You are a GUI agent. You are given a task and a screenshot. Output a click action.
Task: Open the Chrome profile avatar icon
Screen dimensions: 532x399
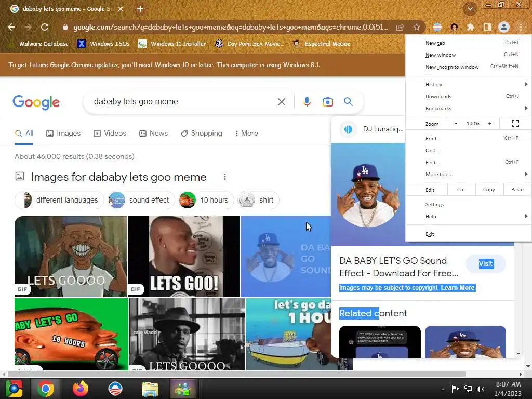pos(504,27)
